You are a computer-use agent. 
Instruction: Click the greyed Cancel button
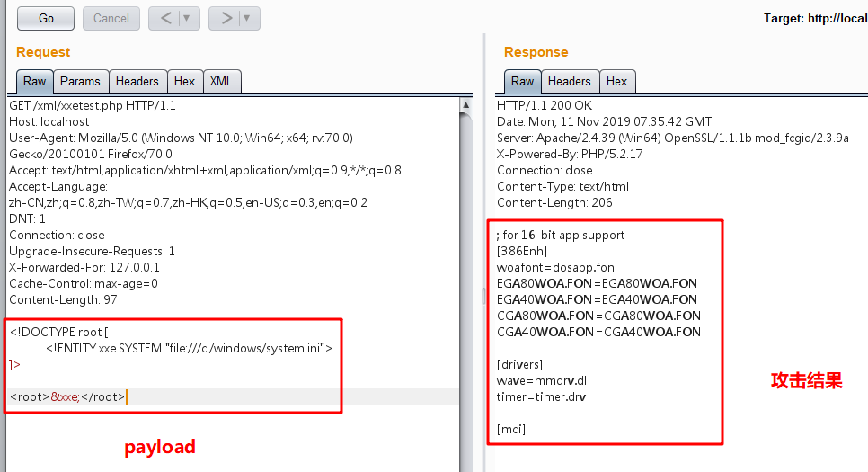click(111, 18)
